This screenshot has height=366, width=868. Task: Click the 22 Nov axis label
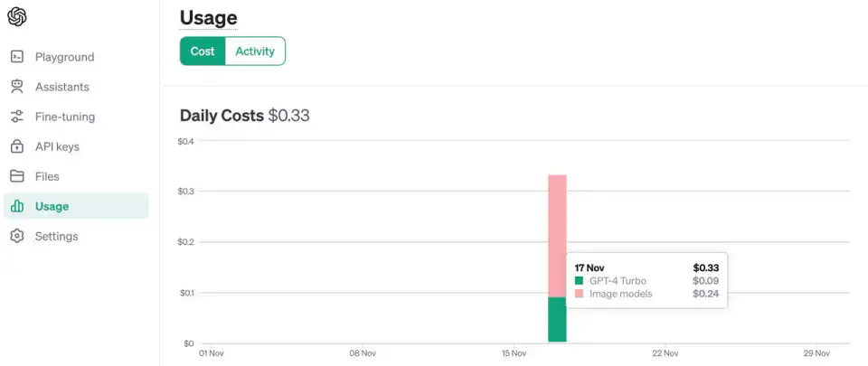(665, 353)
